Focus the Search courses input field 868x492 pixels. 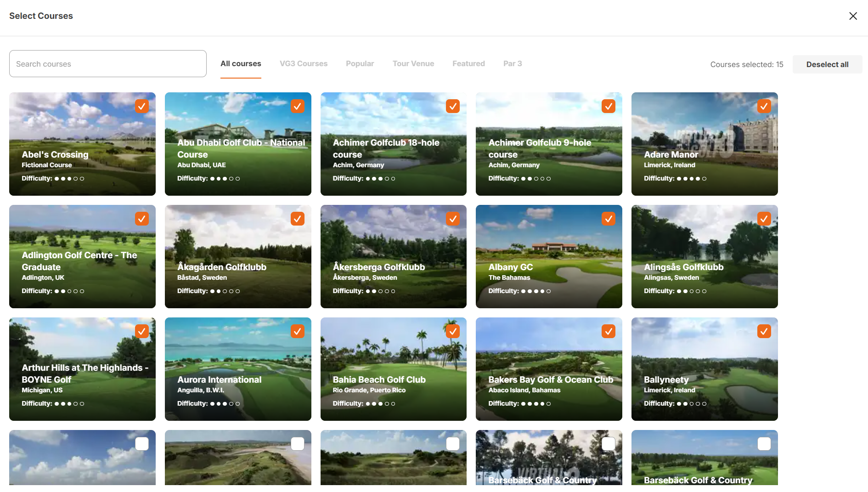tap(108, 64)
